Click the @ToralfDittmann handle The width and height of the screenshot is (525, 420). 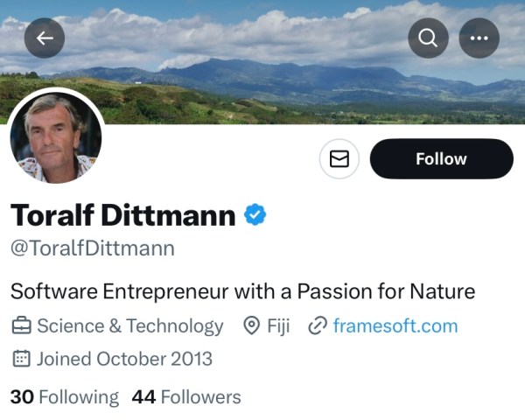[92, 248]
